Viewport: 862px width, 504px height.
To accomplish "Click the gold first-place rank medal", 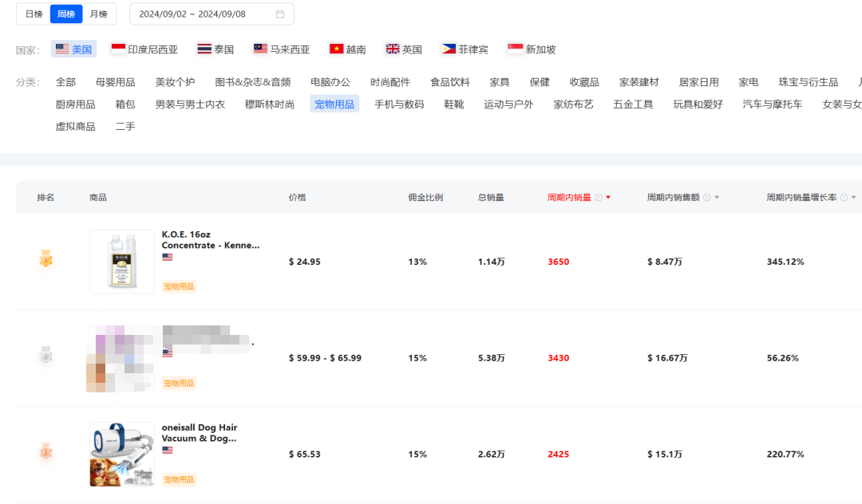I will click(x=46, y=258).
